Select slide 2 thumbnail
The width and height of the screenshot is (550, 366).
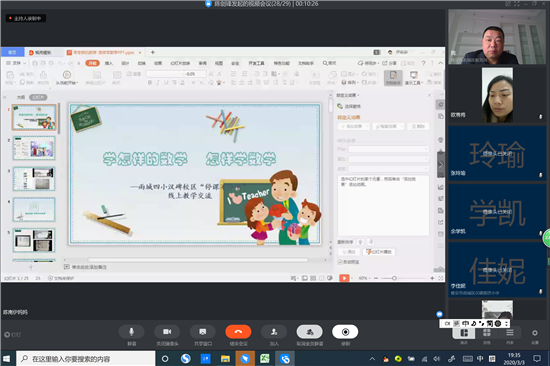click(34, 148)
